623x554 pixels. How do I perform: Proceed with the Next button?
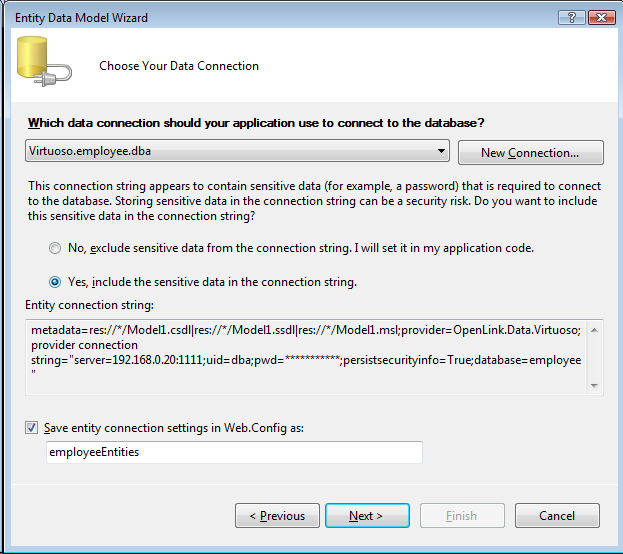(x=366, y=516)
